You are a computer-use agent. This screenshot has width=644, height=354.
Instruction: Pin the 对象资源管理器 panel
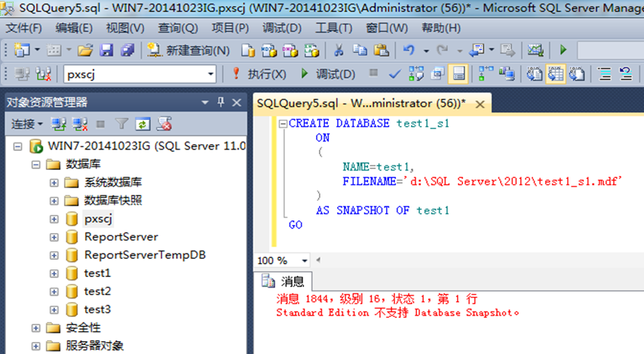click(221, 102)
